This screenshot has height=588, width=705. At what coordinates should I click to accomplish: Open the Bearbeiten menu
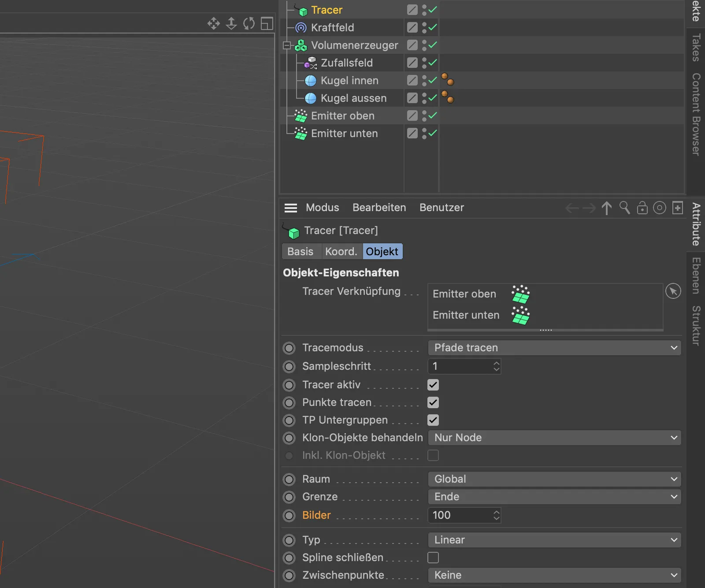click(x=379, y=208)
